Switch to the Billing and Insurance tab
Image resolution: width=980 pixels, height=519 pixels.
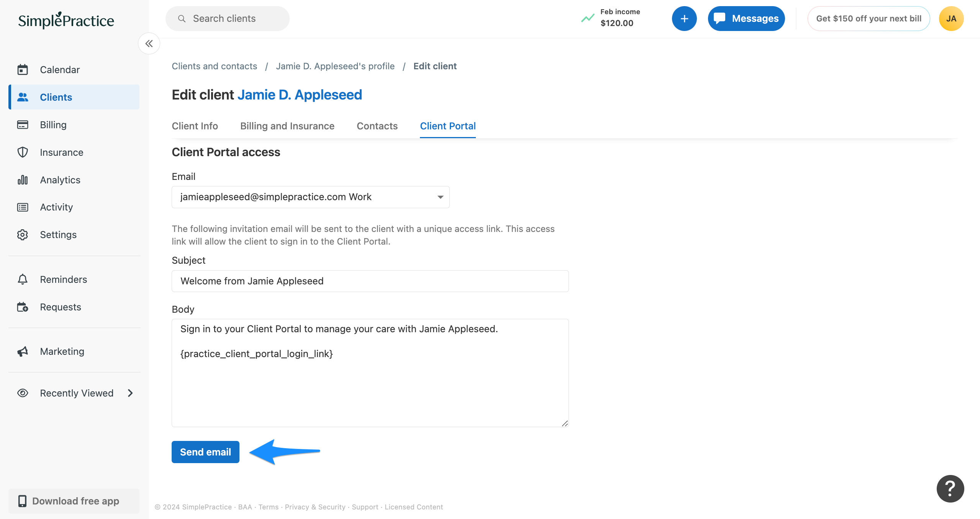pos(287,126)
